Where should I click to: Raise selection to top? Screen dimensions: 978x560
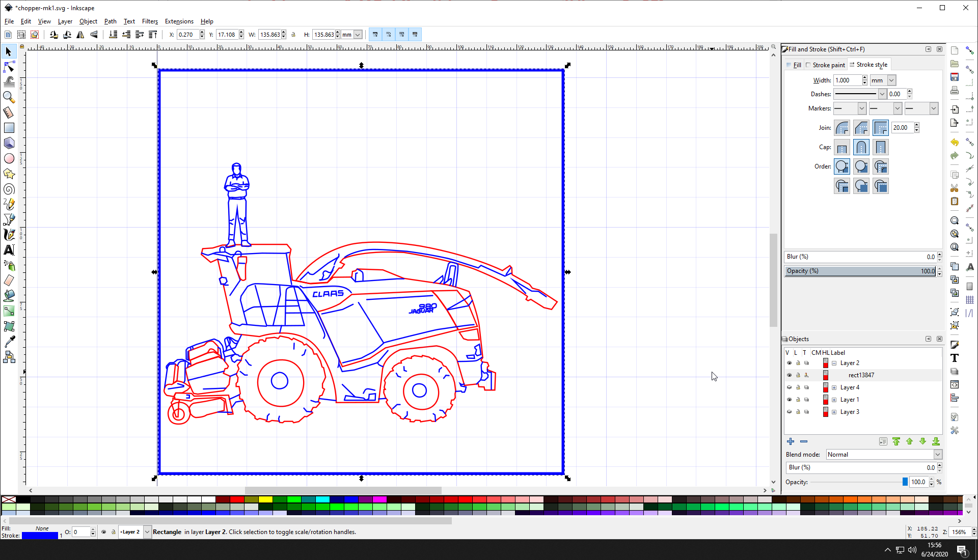coord(153,35)
